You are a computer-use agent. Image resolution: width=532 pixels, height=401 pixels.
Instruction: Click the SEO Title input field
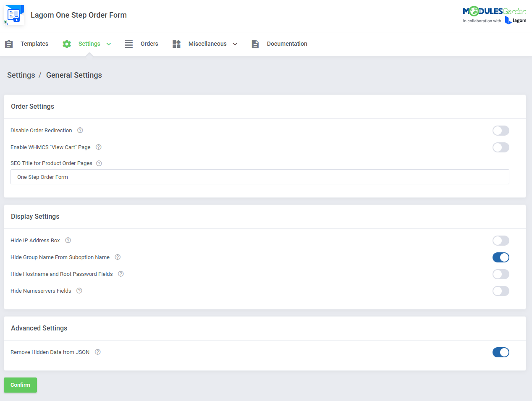pos(260,177)
